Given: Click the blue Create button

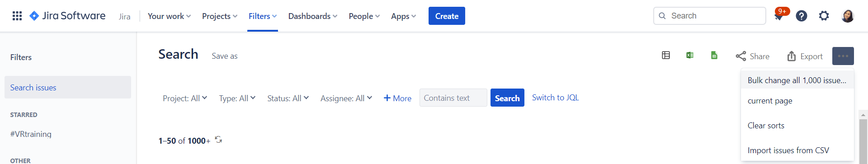Looking at the screenshot, I should click(x=447, y=16).
